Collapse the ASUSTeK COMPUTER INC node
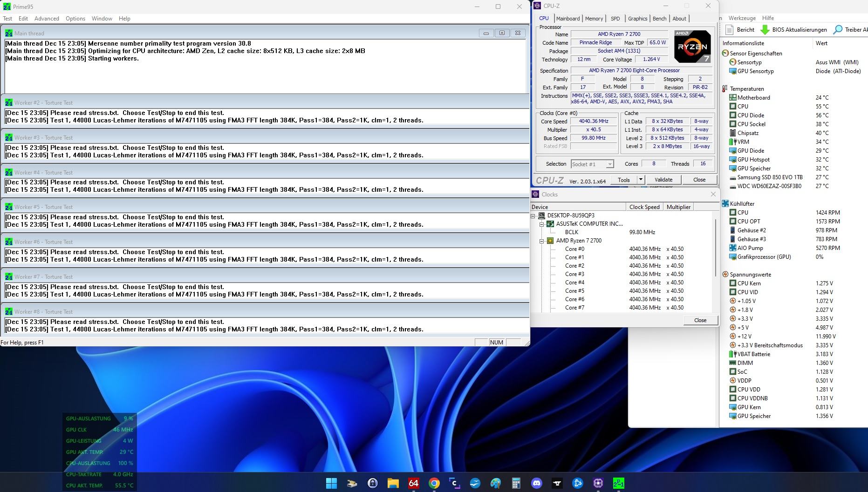This screenshot has height=492, width=868. tap(542, 224)
